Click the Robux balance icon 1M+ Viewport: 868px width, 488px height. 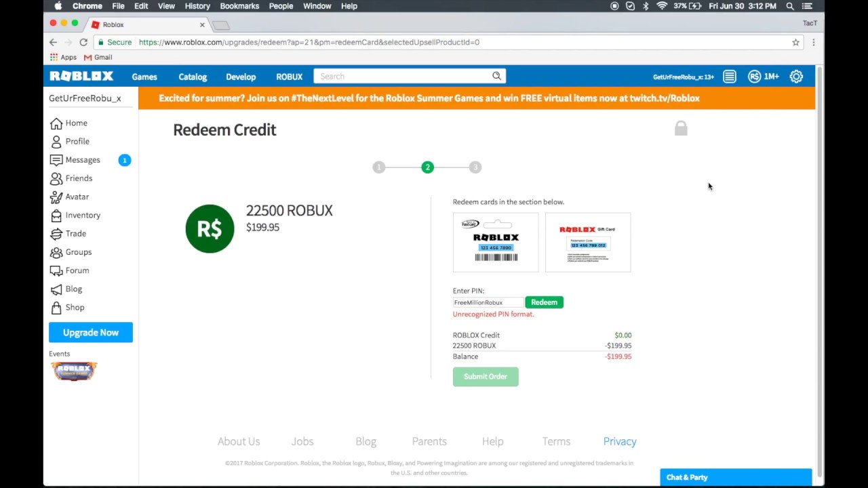pos(764,77)
